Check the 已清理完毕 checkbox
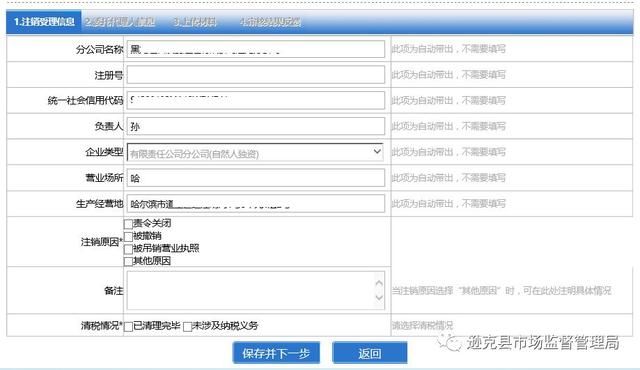 pos(128,326)
